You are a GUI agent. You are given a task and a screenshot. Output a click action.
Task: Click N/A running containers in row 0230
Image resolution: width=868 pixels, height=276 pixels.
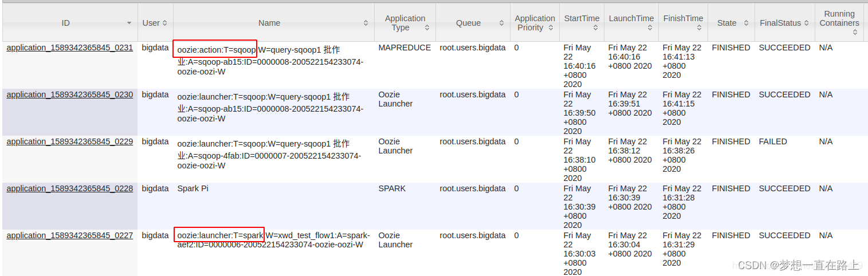[826, 94]
